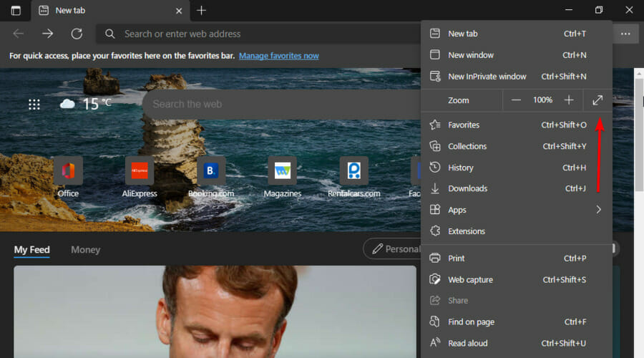Click the full screen zoom arrow icon
644x358 pixels.
click(597, 100)
